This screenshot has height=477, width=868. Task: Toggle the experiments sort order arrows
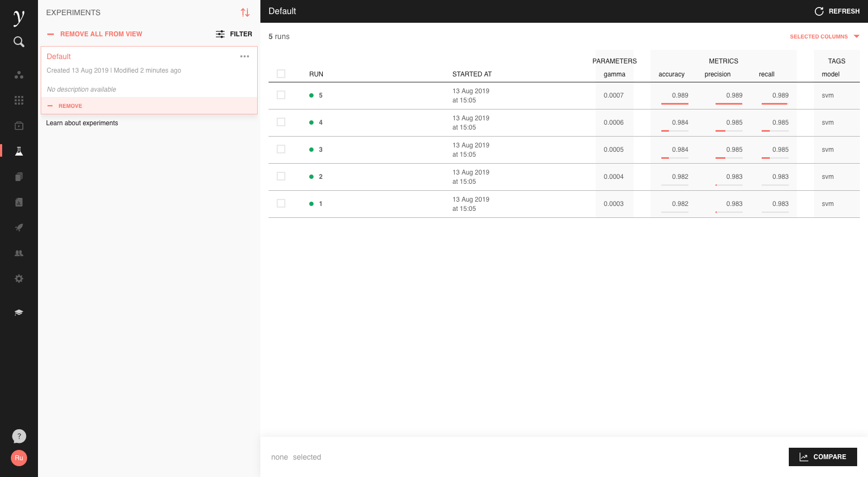[x=245, y=12]
